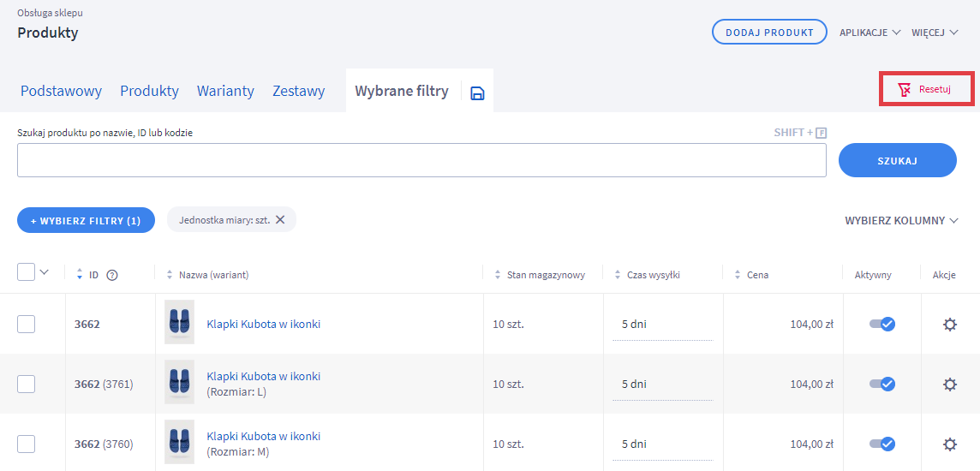Expand the Aplikacje dropdown menu
Image resolution: width=980 pixels, height=471 pixels.
tap(869, 33)
